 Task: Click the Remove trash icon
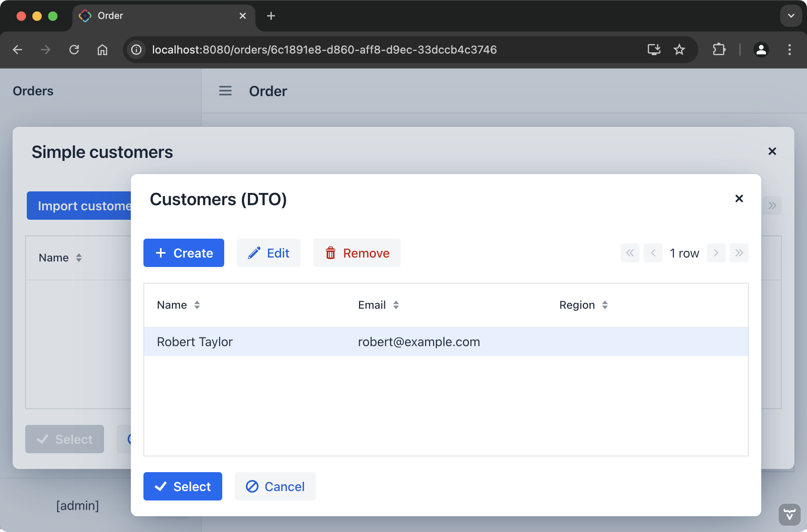(330, 253)
